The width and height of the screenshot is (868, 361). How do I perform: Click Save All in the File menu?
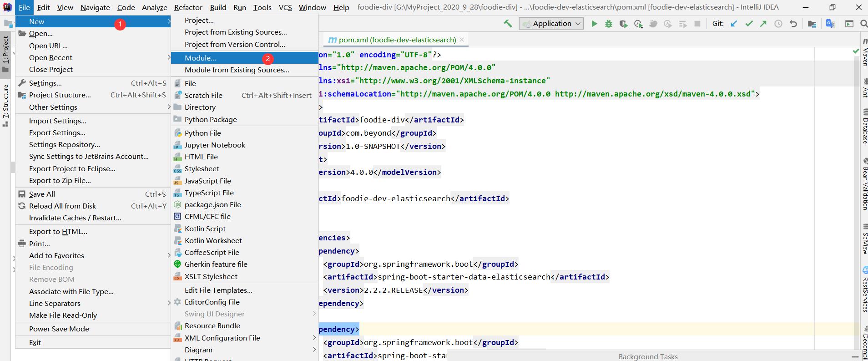point(93,194)
